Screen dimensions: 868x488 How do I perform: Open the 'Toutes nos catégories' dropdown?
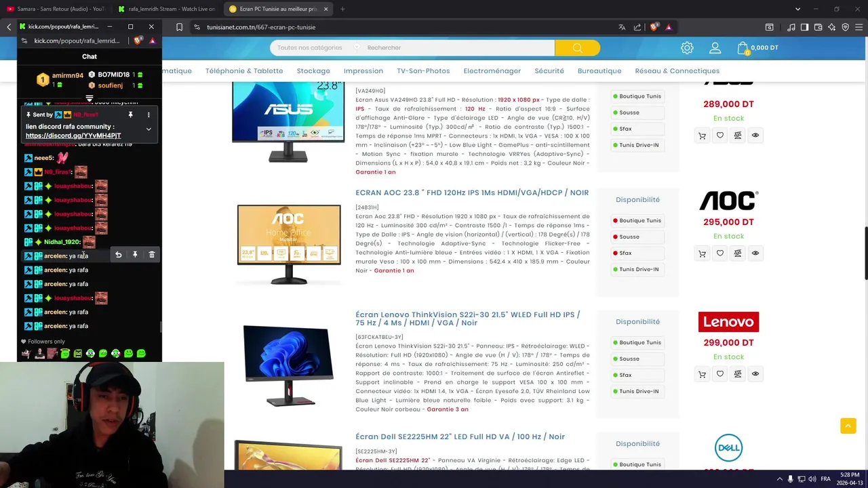tap(318, 47)
